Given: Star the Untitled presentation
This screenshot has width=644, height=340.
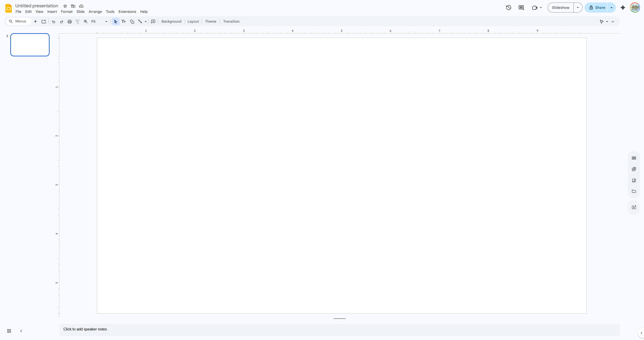Looking at the screenshot, I should click(x=65, y=6).
